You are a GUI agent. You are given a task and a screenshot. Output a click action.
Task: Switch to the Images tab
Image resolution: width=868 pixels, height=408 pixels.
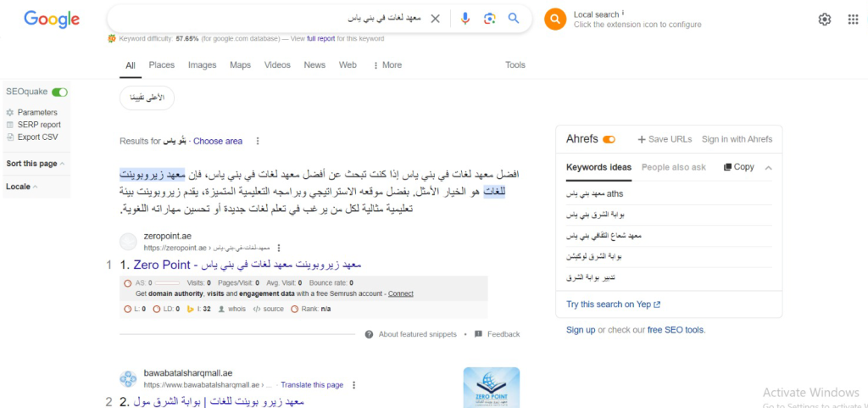click(202, 64)
